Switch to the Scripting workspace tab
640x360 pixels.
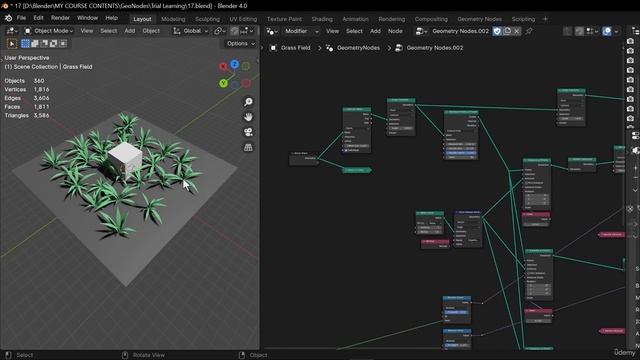[x=523, y=19]
